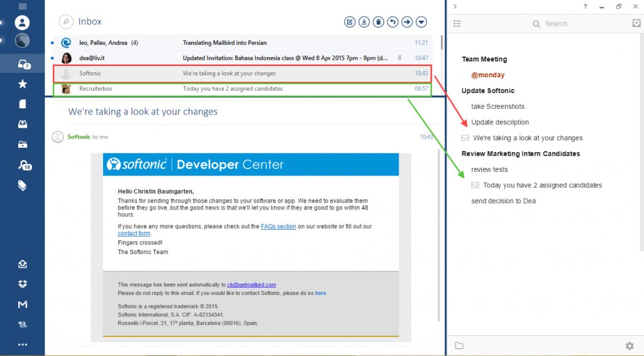Open the Sent folder icon in the sidebar
This screenshot has height=356, width=644.
(x=23, y=124)
